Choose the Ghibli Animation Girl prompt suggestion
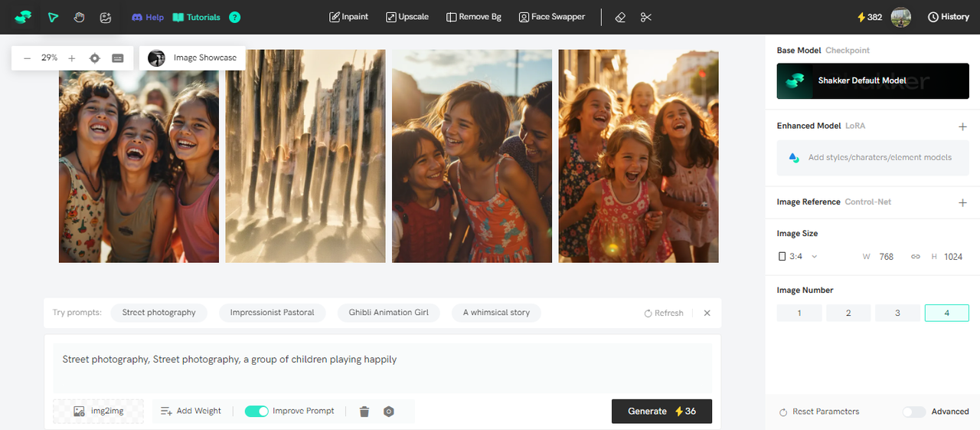980x430 pixels. (389, 313)
